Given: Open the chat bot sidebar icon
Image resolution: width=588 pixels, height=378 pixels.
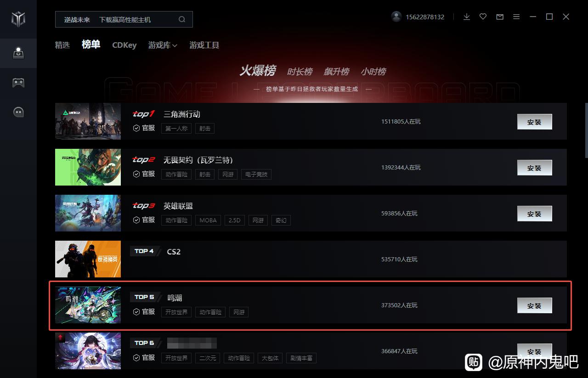Looking at the screenshot, I should coord(18,112).
